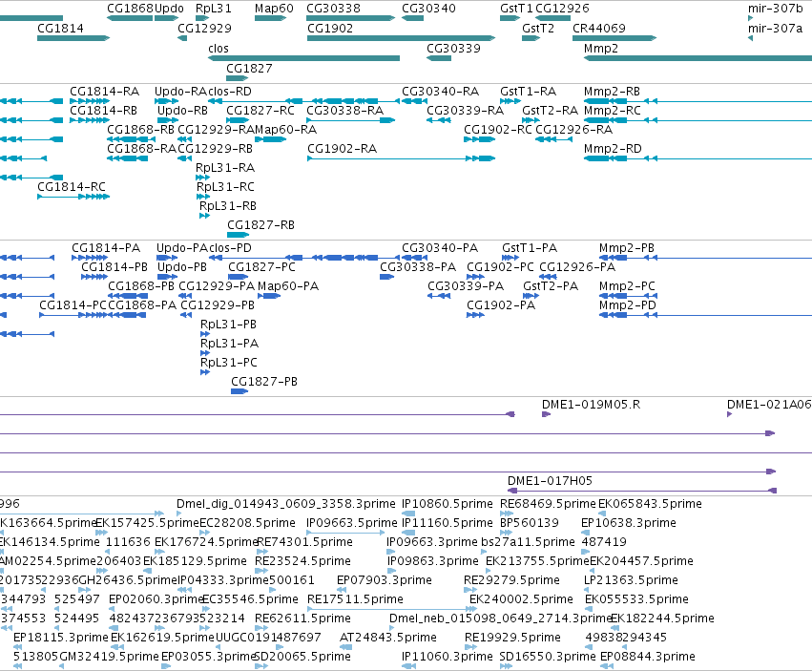Click the RpL31 gene label
Screen dimensions: 812x671
pyautogui.click(x=214, y=9)
